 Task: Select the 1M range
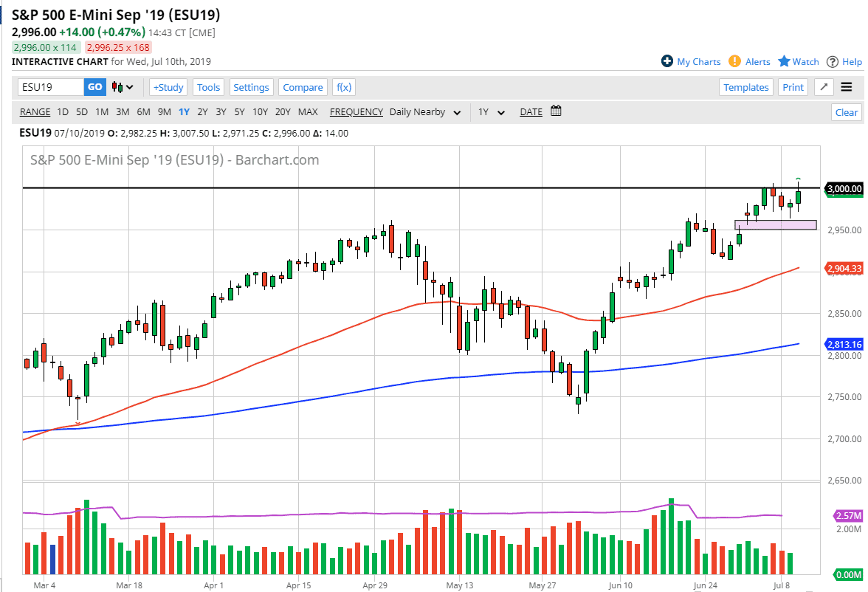click(x=102, y=112)
